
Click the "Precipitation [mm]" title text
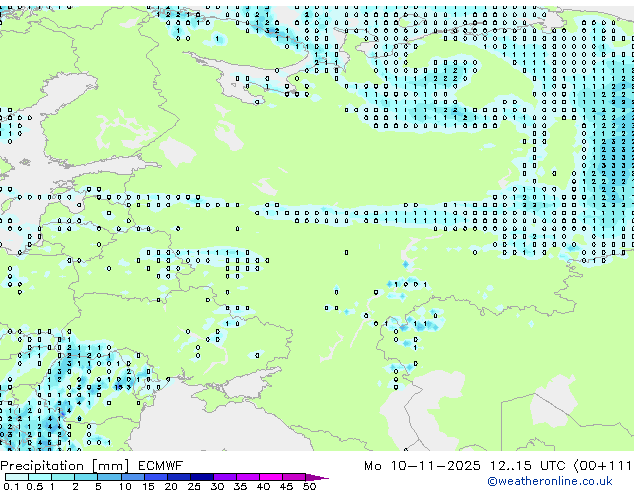pyautogui.click(x=65, y=466)
